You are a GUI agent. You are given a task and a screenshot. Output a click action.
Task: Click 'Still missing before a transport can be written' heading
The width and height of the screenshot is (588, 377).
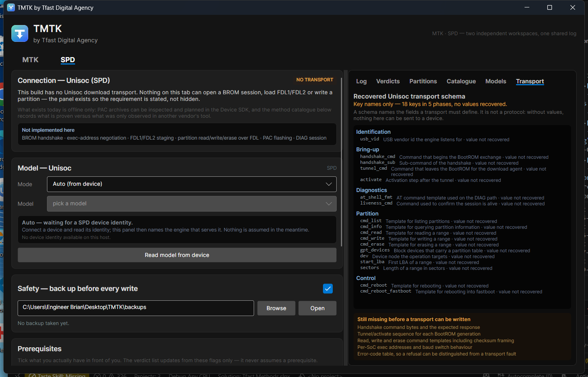pos(414,320)
